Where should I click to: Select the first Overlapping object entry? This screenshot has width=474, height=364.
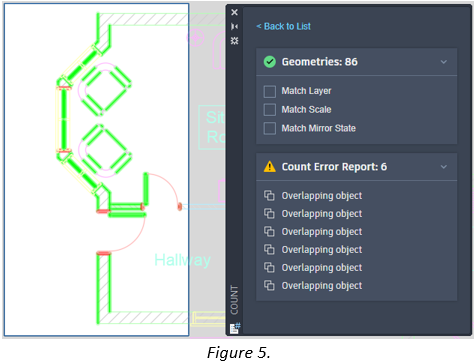click(313, 196)
